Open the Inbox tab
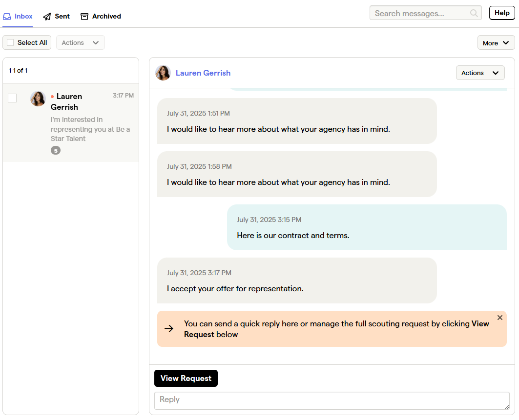 click(18, 16)
